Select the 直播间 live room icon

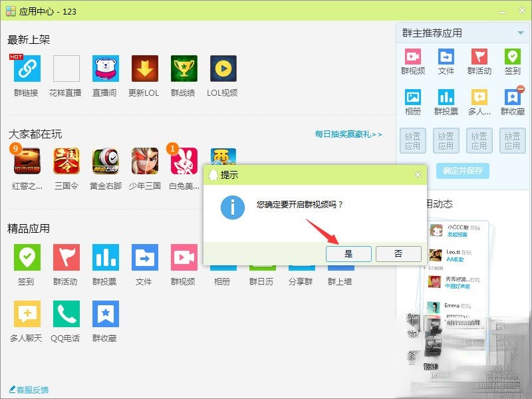(x=105, y=68)
